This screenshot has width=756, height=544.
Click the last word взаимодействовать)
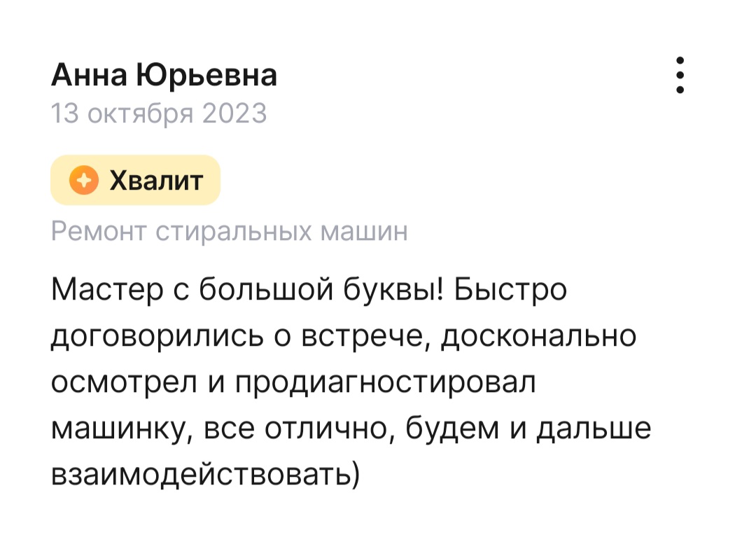206,475
